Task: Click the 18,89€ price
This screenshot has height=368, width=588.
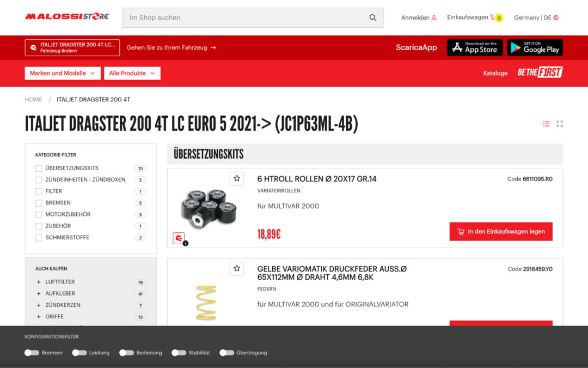Action: (x=269, y=234)
